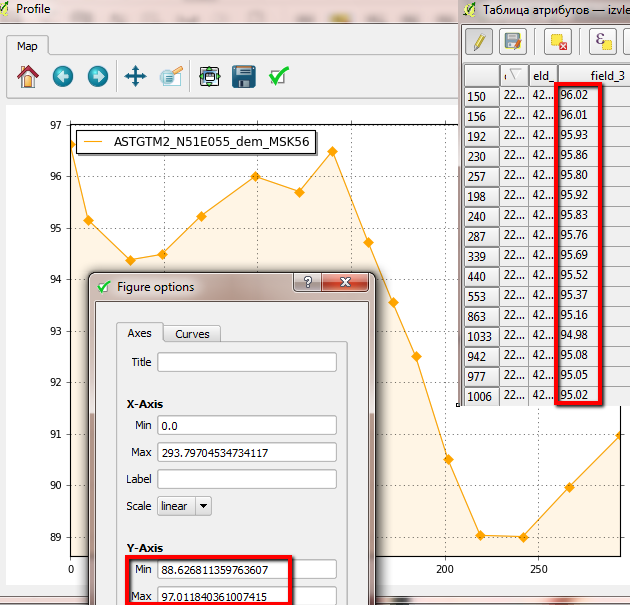630x605 pixels.
Task: Go forward to next plot view
Action: 97,76
